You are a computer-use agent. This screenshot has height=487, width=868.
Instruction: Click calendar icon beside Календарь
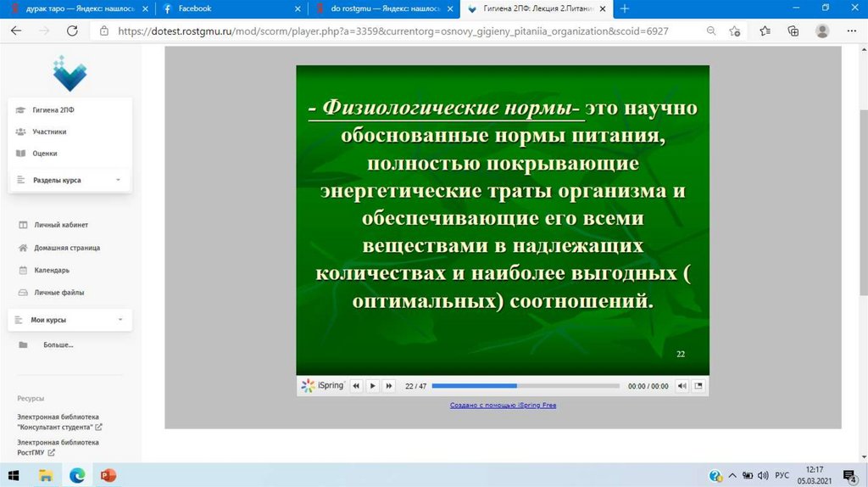[23, 270]
